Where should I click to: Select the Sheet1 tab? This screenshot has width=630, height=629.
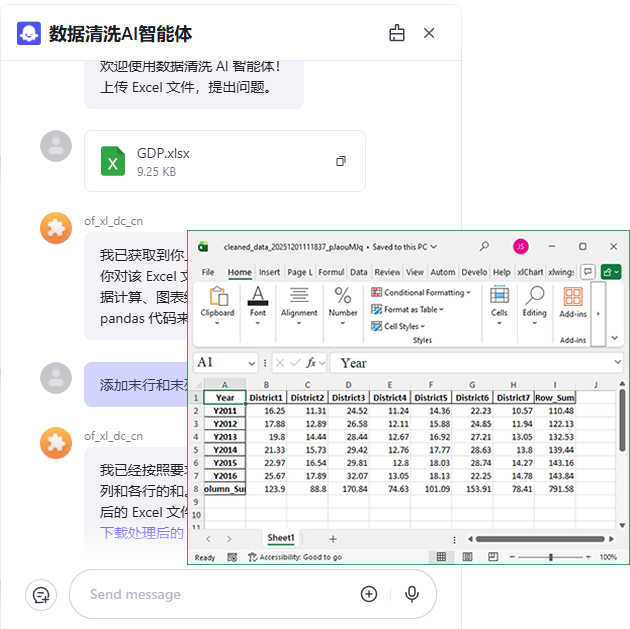click(x=281, y=538)
